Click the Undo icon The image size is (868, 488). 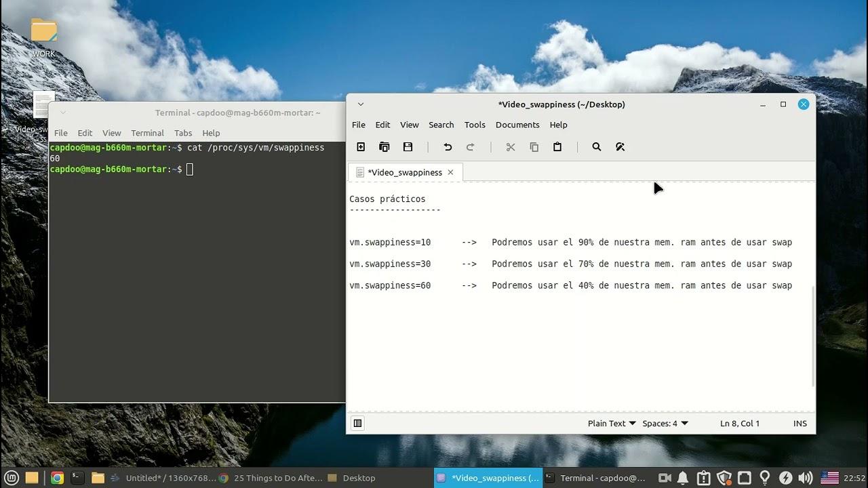(447, 147)
